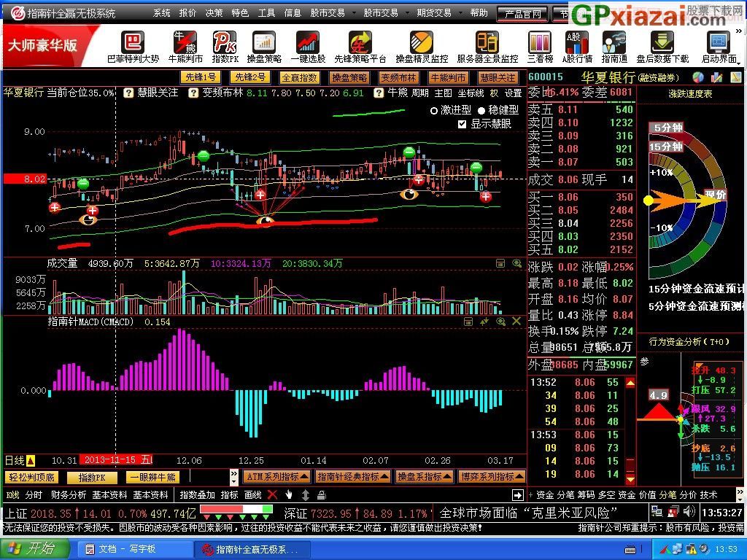Click the 轻松判顶底 button

[x=31, y=477]
